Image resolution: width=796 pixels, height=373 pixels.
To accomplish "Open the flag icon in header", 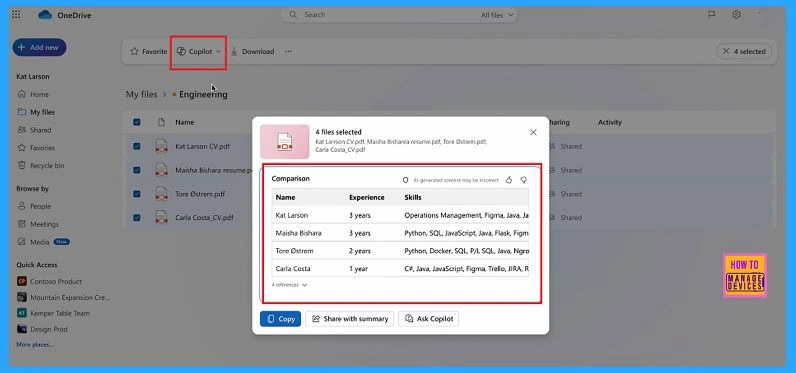I will tap(712, 15).
